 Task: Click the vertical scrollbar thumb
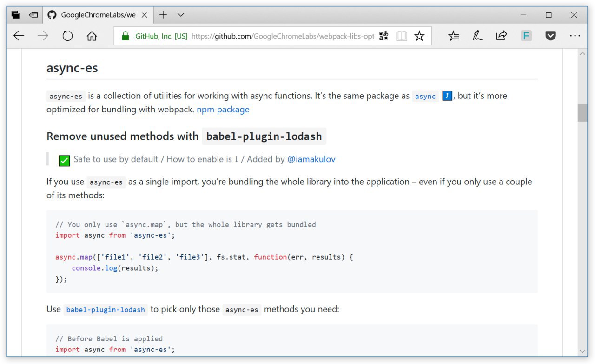[x=582, y=113]
